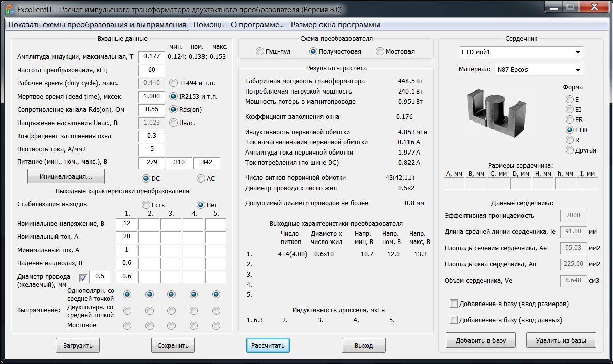This screenshot has height=364, width=613.
Task: Click the Загрузить button
Action: coord(78,345)
